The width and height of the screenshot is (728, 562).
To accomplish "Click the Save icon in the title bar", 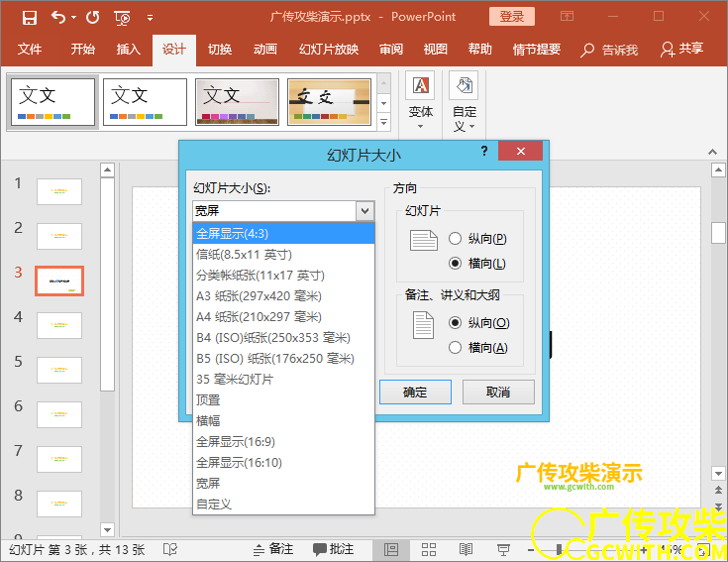I will (x=30, y=18).
